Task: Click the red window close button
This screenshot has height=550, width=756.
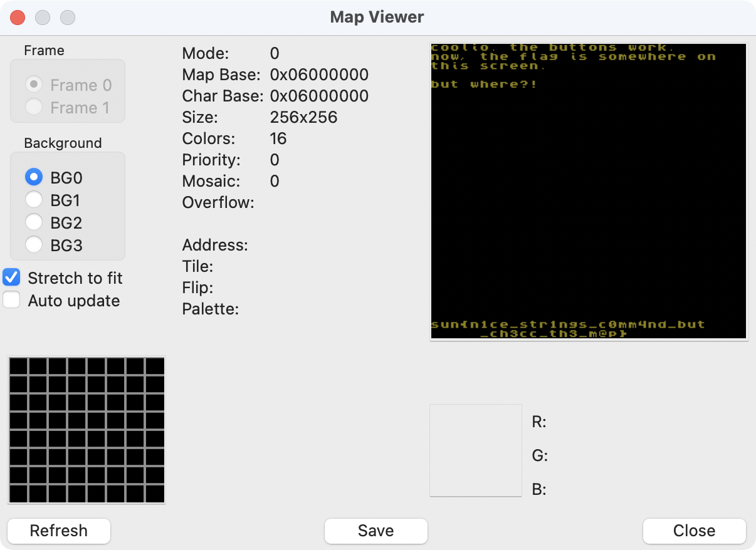Action: (18, 17)
